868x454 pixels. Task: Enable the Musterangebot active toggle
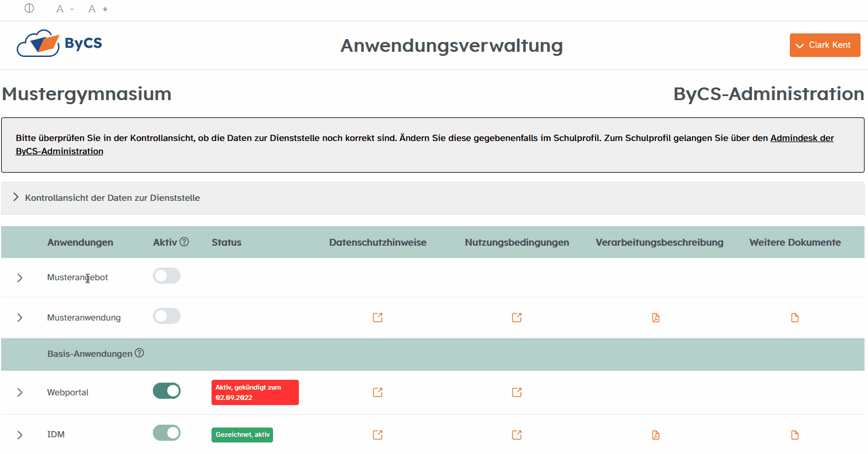pos(167,276)
